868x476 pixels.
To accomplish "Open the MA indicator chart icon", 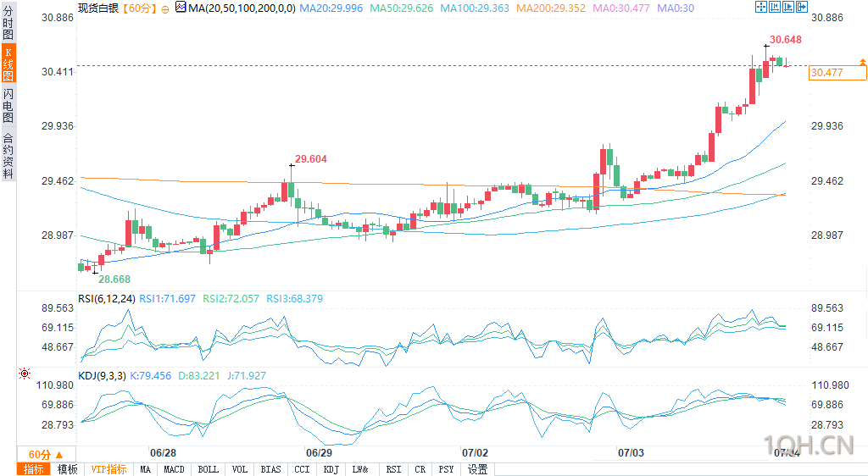I will 181,7.
